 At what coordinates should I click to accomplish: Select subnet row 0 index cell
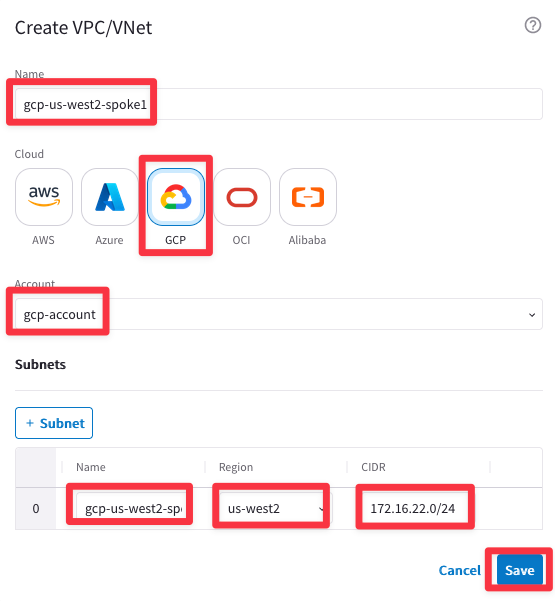pyautogui.click(x=36, y=508)
